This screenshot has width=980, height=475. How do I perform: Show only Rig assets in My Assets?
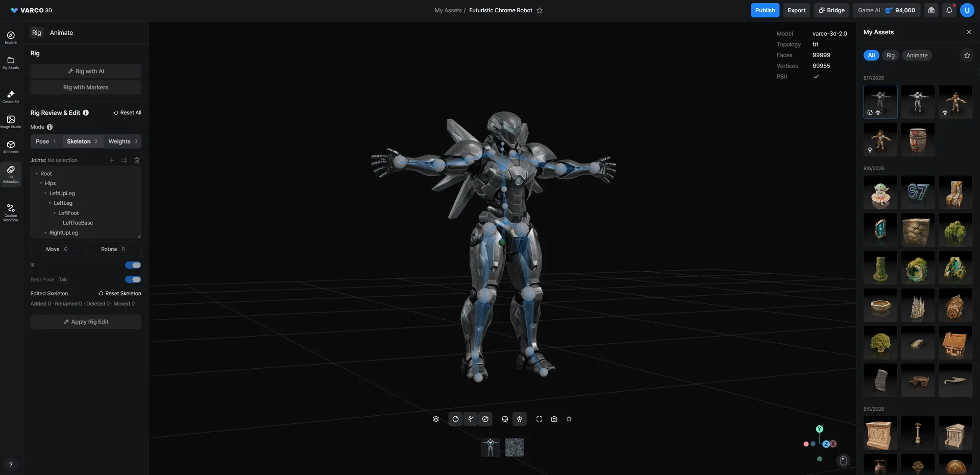pos(890,55)
